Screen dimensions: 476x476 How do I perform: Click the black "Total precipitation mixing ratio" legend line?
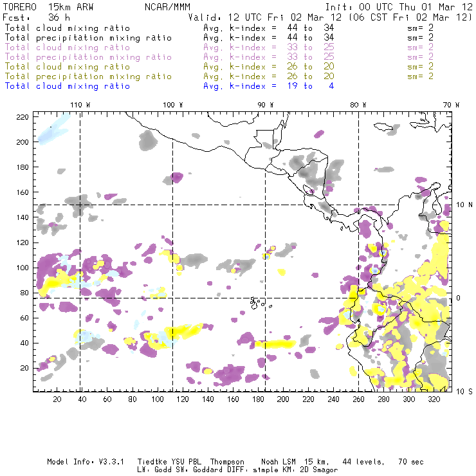(88, 38)
